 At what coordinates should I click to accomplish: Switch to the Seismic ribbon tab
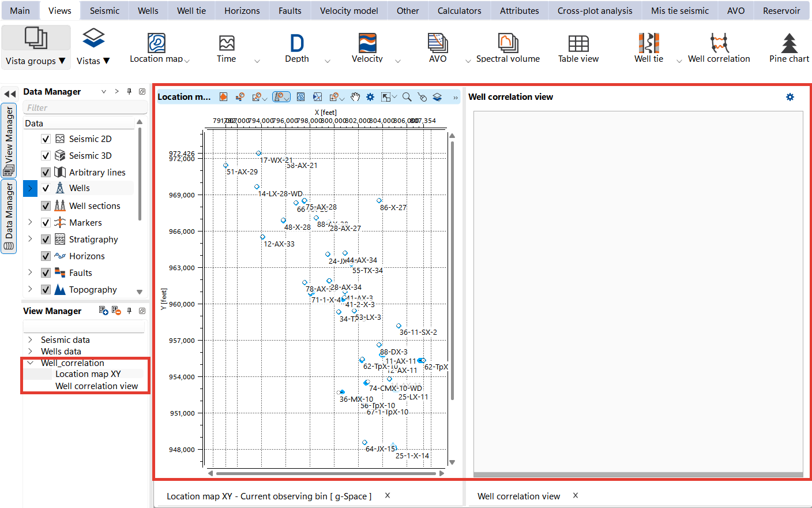104,10
